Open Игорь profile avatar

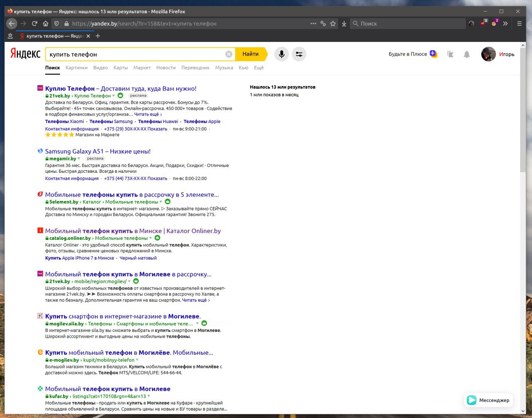coord(488,54)
